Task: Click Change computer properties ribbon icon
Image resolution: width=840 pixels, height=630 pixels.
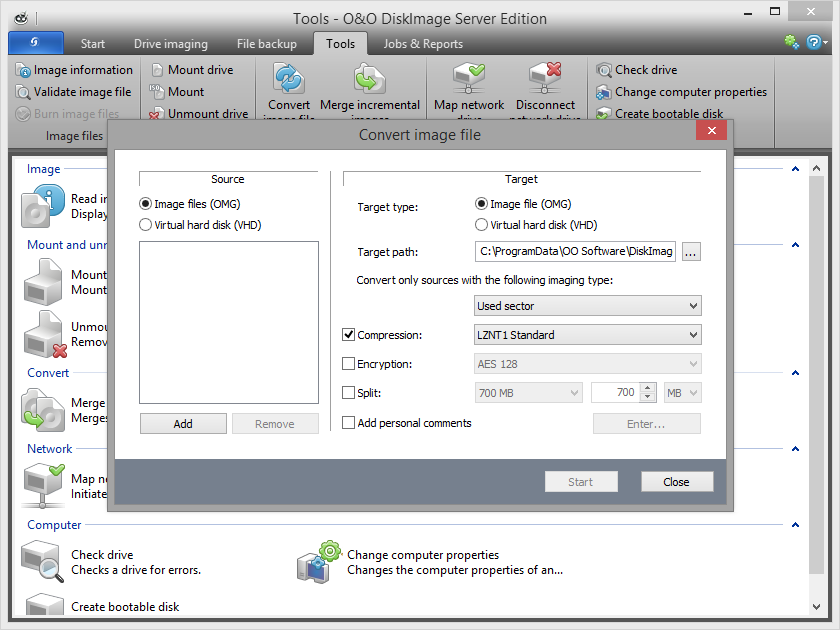Action: 604,92
